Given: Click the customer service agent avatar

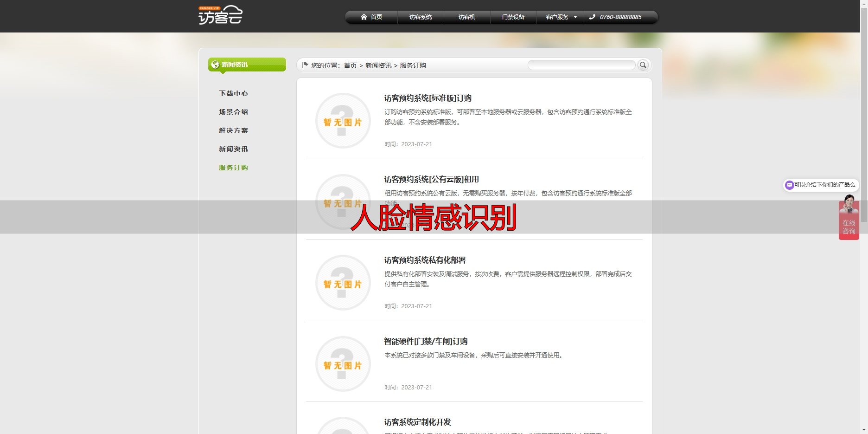Looking at the screenshot, I should (849, 204).
